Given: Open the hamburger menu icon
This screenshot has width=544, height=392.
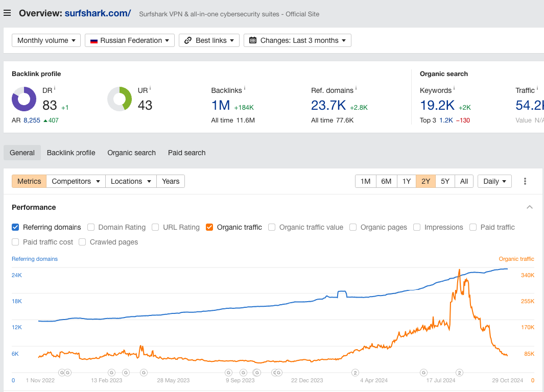Looking at the screenshot, I should click(x=7, y=13).
